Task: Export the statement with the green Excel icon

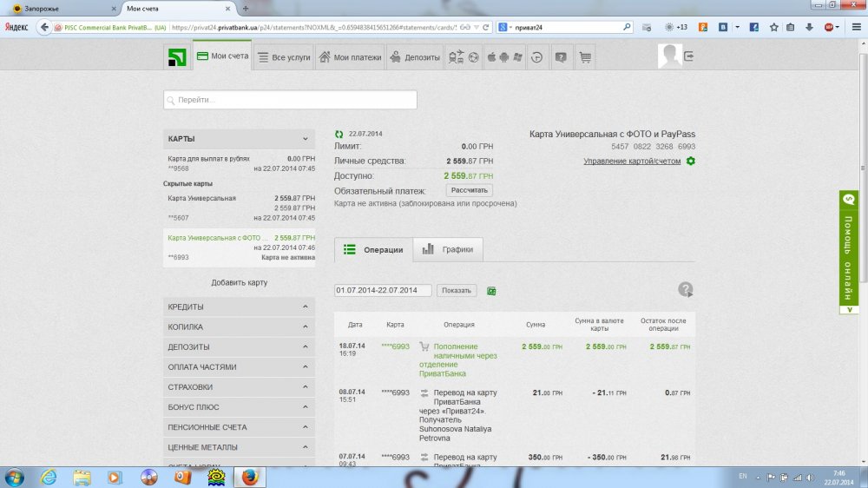Action: point(491,291)
